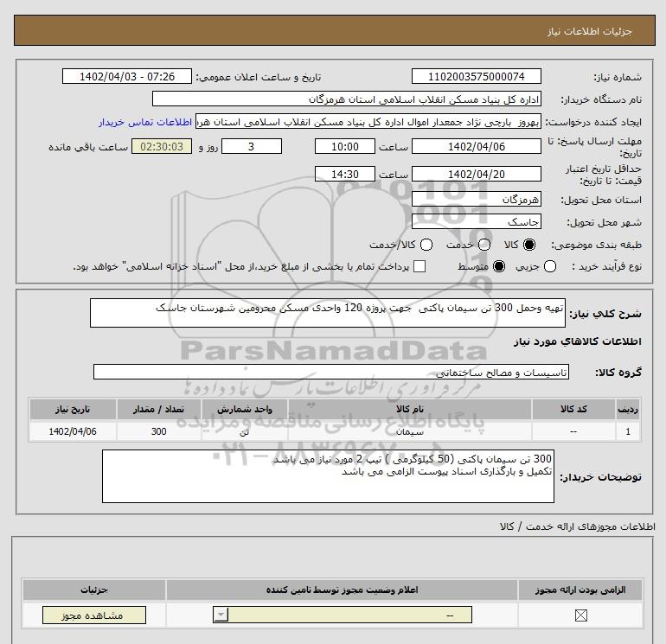Open the license status dropdown arrow
Viewport: 666px width, 644px height.
[221, 615]
